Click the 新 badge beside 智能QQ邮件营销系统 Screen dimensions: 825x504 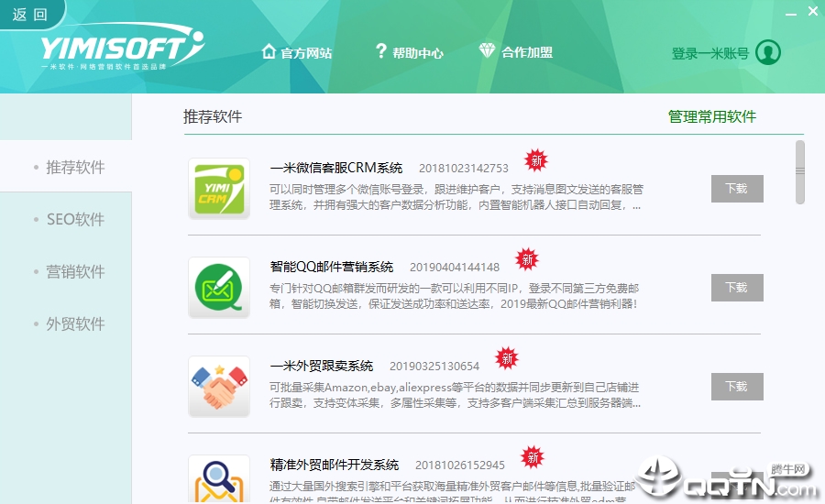(527, 259)
